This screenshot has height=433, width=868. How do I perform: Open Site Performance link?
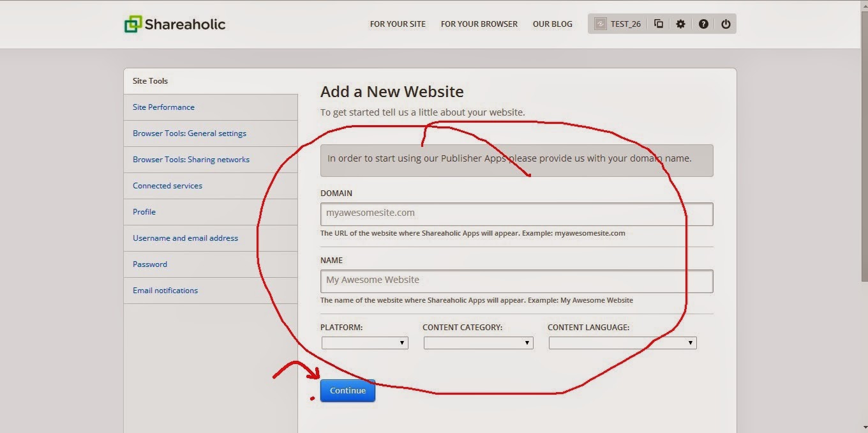(x=163, y=107)
